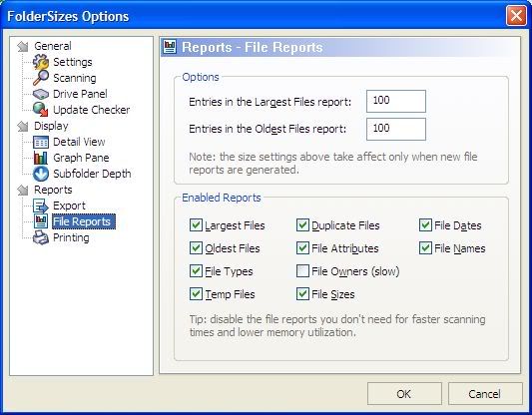Enable the File Owners (slow) checkbox
532x415 pixels.
pyautogui.click(x=302, y=271)
